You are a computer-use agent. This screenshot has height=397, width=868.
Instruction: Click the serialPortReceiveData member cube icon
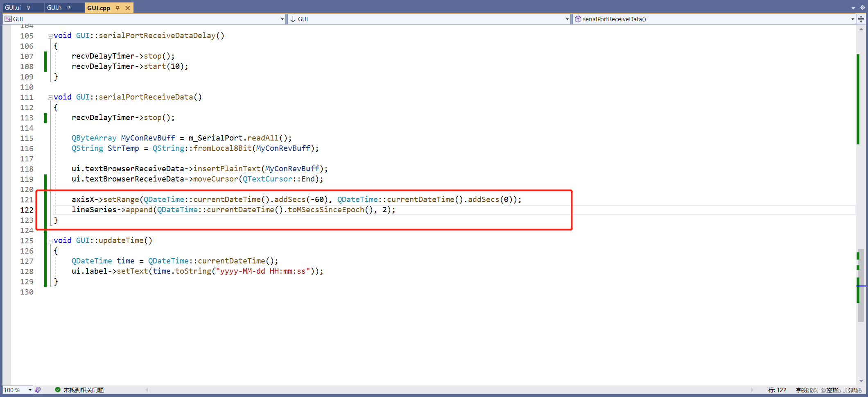coord(578,19)
